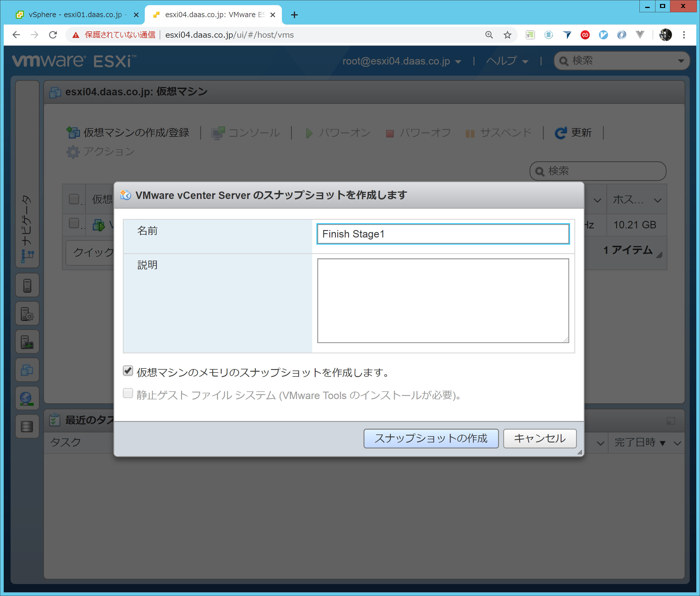Open the ヘルプ dropdown menu
The image size is (700, 596).
(507, 61)
